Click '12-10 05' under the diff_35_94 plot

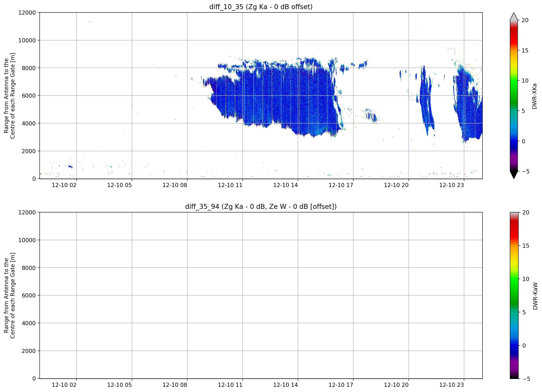(119, 385)
